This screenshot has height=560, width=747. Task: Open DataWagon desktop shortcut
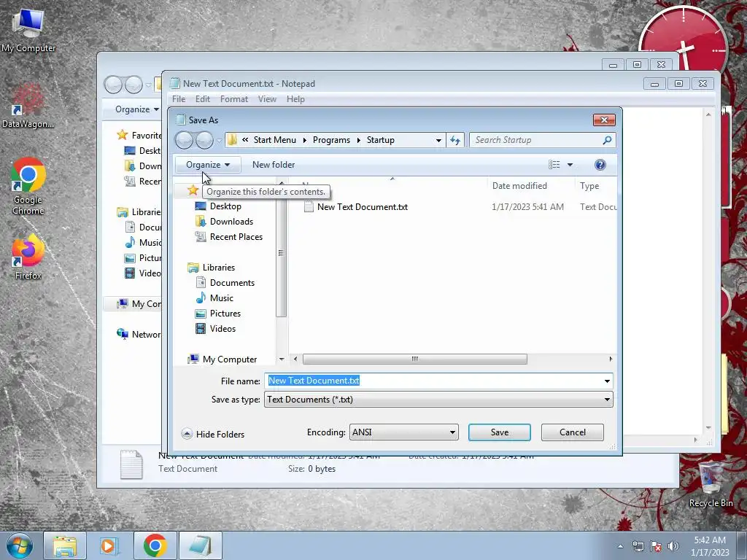pos(28,106)
